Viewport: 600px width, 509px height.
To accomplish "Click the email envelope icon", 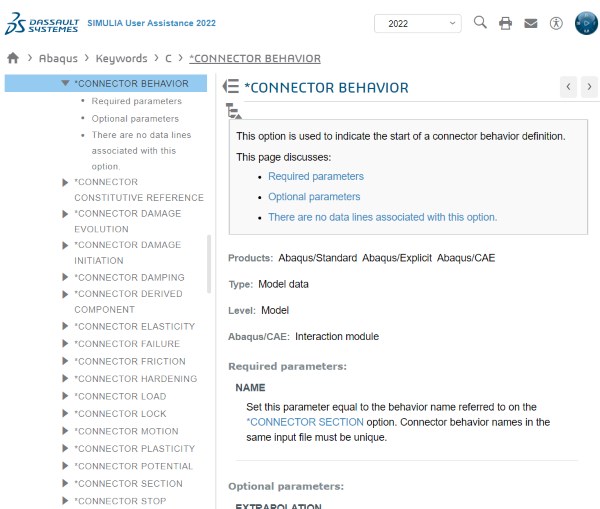I will (x=531, y=23).
